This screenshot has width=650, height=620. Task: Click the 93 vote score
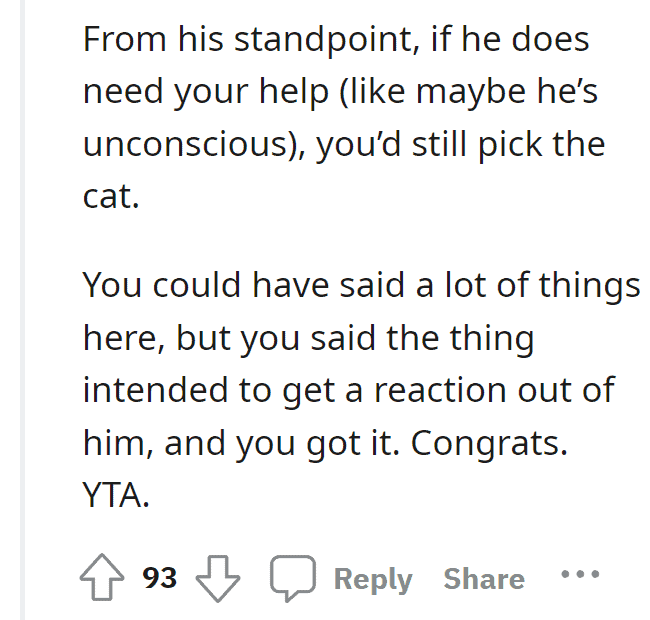[x=160, y=578]
